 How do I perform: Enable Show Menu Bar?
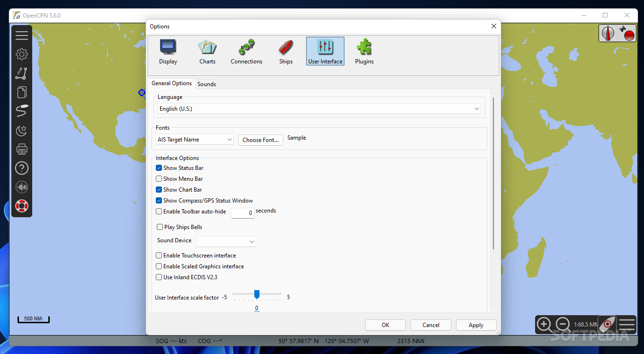159,179
